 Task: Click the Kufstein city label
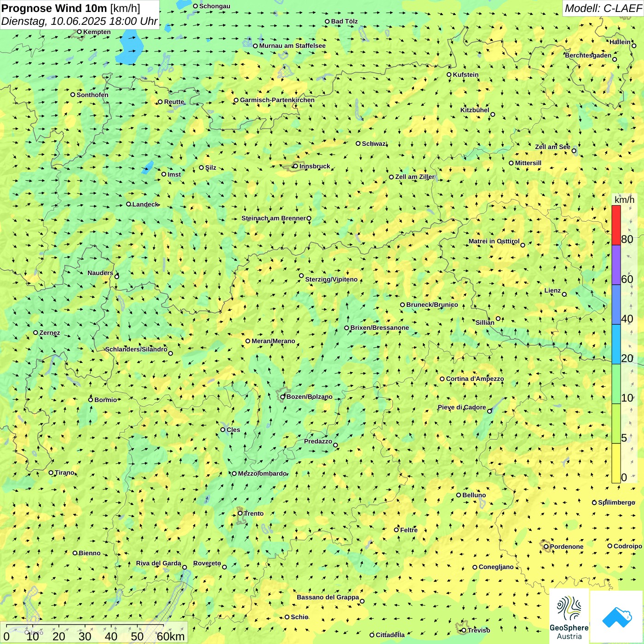(x=466, y=75)
